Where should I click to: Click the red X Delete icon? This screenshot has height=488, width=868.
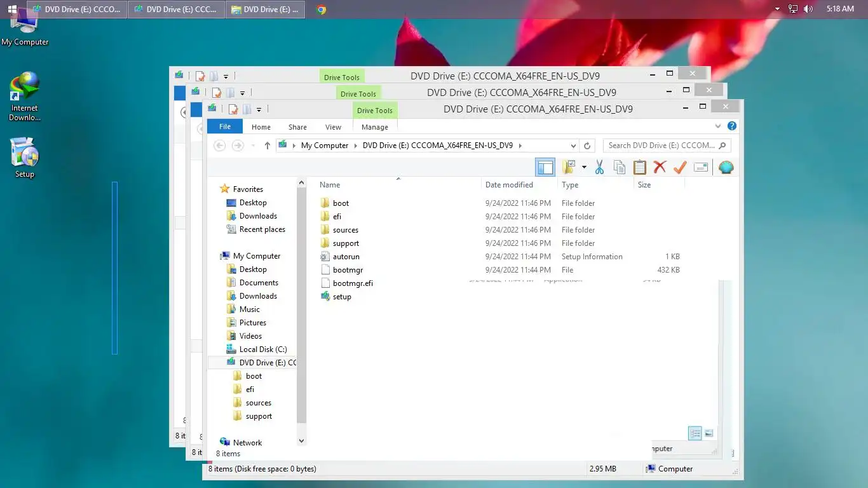pos(660,167)
